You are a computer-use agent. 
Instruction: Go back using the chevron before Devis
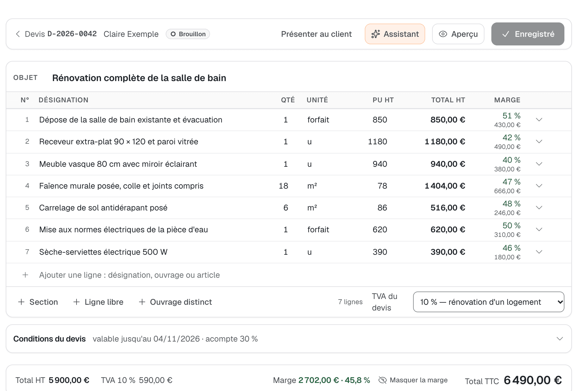point(18,34)
